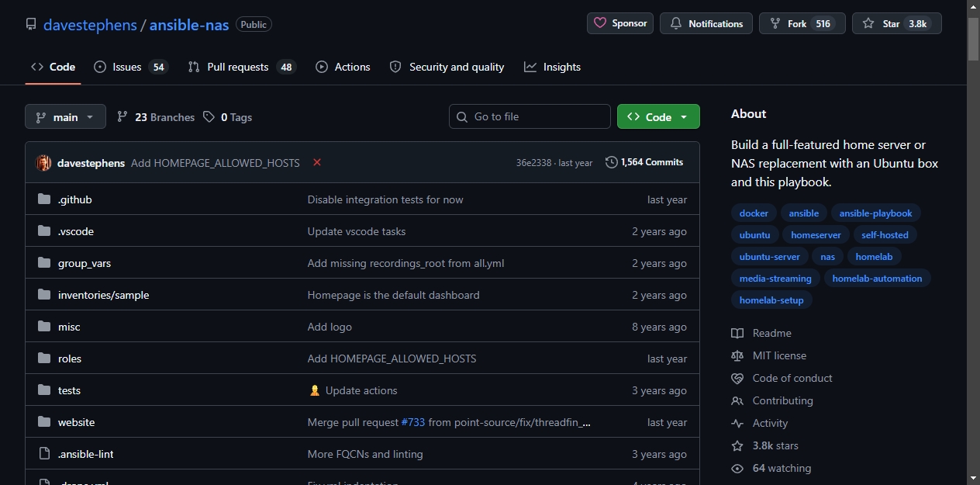Open the Security and quality tab
980x485 pixels.
[x=447, y=67]
